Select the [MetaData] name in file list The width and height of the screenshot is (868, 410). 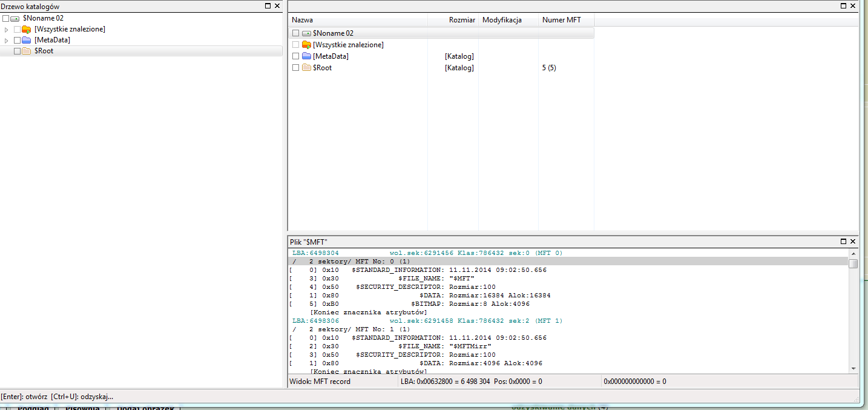click(331, 56)
